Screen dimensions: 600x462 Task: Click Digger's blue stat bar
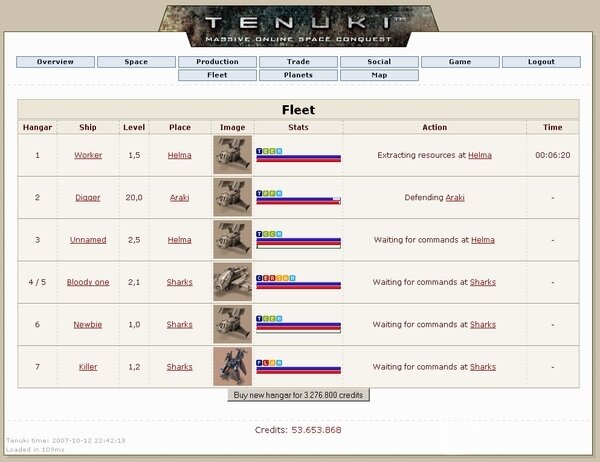[x=298, y=199]
